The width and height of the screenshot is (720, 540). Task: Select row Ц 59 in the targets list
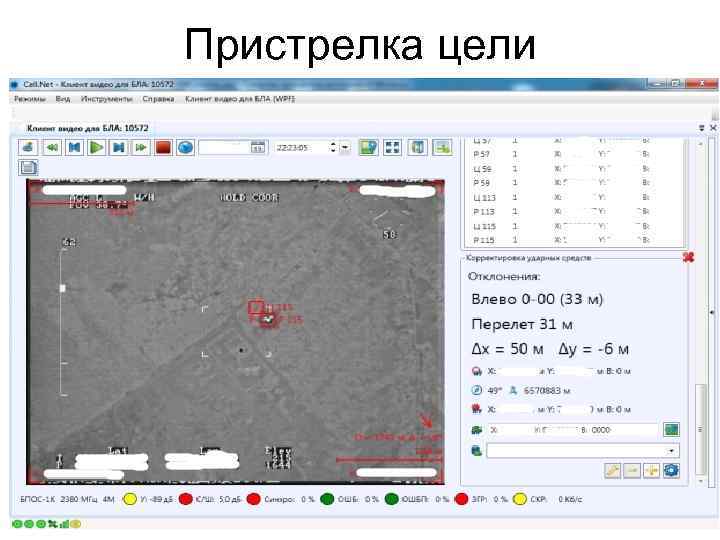(x=574, y=169)
